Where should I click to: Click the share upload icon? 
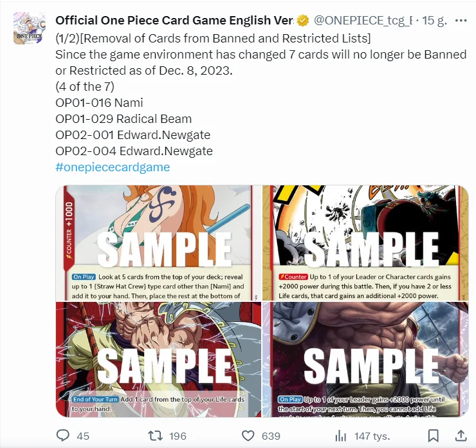tap(461, 436)
